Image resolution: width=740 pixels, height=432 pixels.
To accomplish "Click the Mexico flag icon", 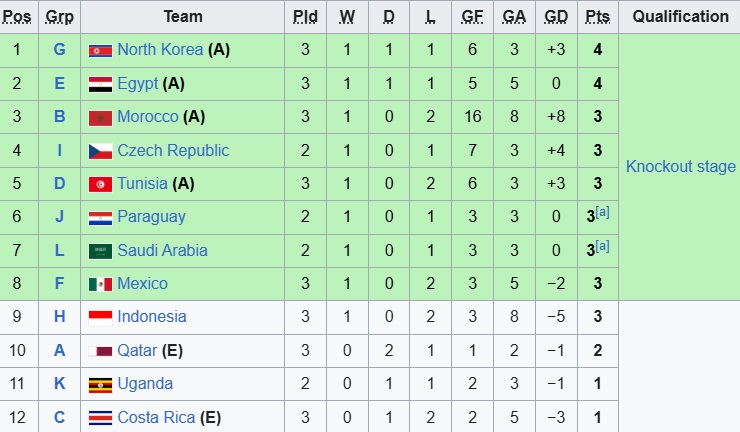I will pos(100,284).
